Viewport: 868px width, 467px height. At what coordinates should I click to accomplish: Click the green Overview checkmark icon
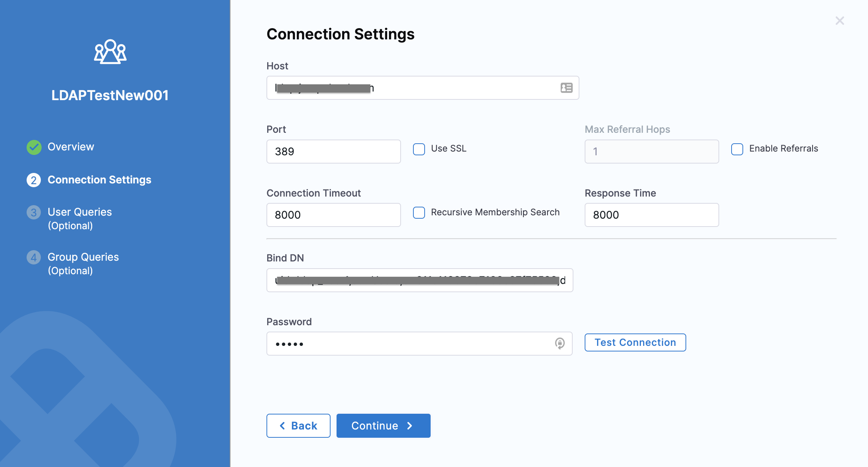click(34, 147)
